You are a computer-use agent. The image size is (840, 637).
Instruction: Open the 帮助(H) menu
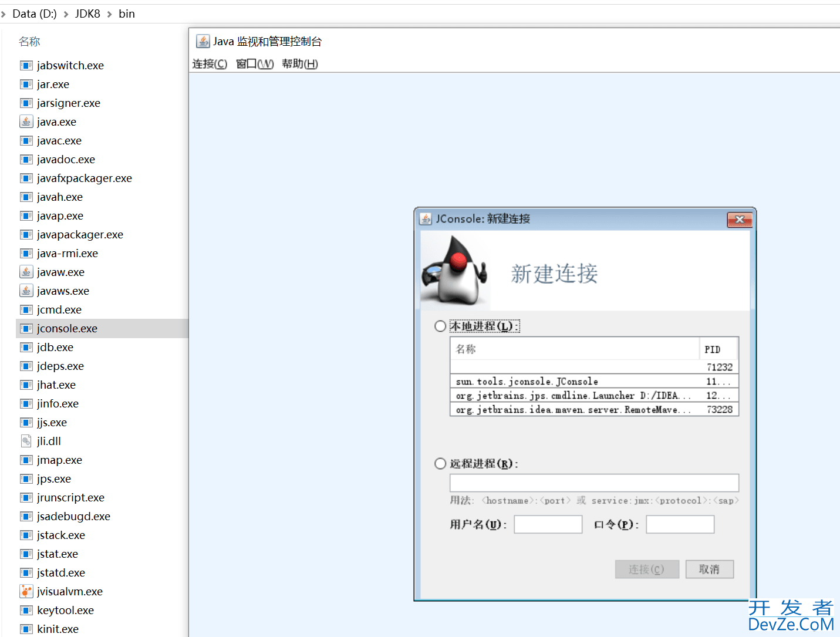(299, 63)
